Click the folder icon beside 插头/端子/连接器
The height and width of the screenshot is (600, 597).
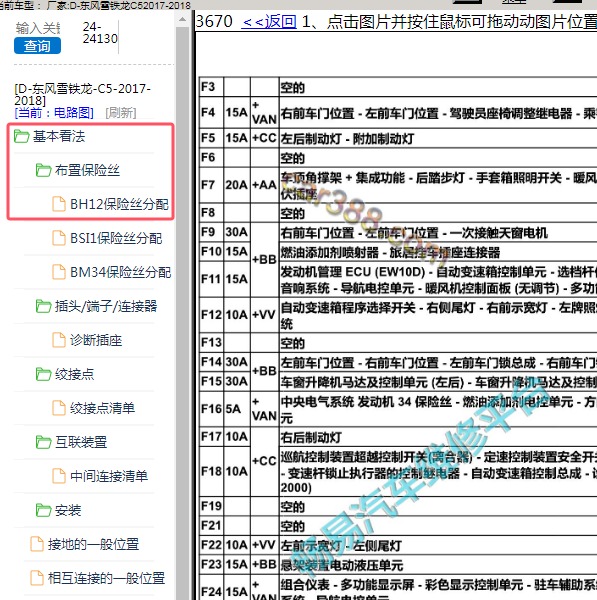(43, 306)
